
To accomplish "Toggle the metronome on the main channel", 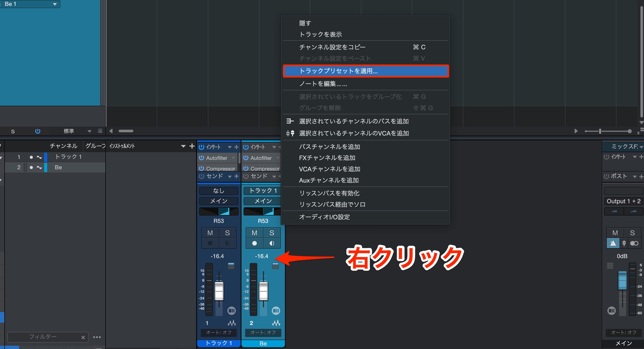I will tap(613, 243).
